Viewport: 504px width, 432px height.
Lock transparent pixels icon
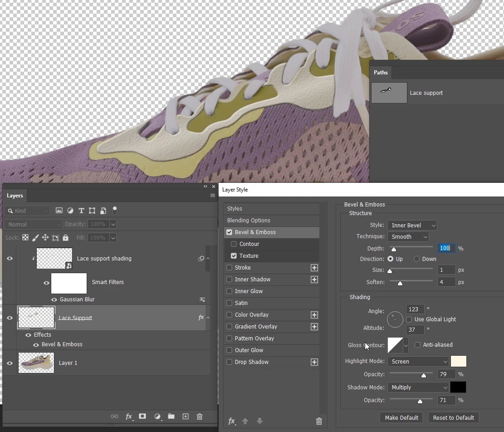coord(25,237)
